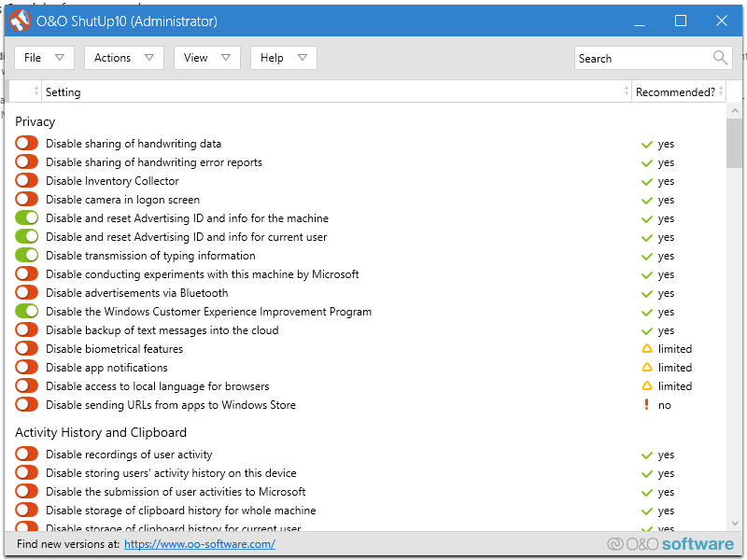Open the Actions dropdown menu
The height and width of the screenshot is (560, 747).
pos(124,58)
